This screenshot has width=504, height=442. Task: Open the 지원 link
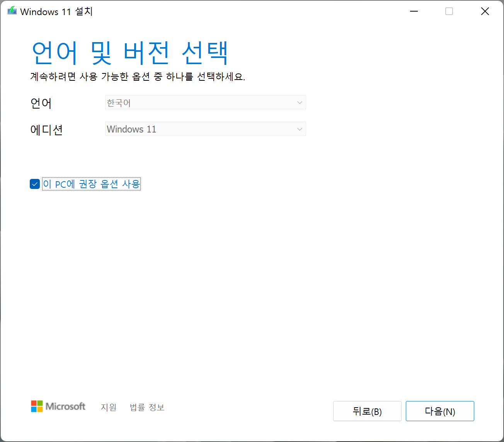point(109,407)
